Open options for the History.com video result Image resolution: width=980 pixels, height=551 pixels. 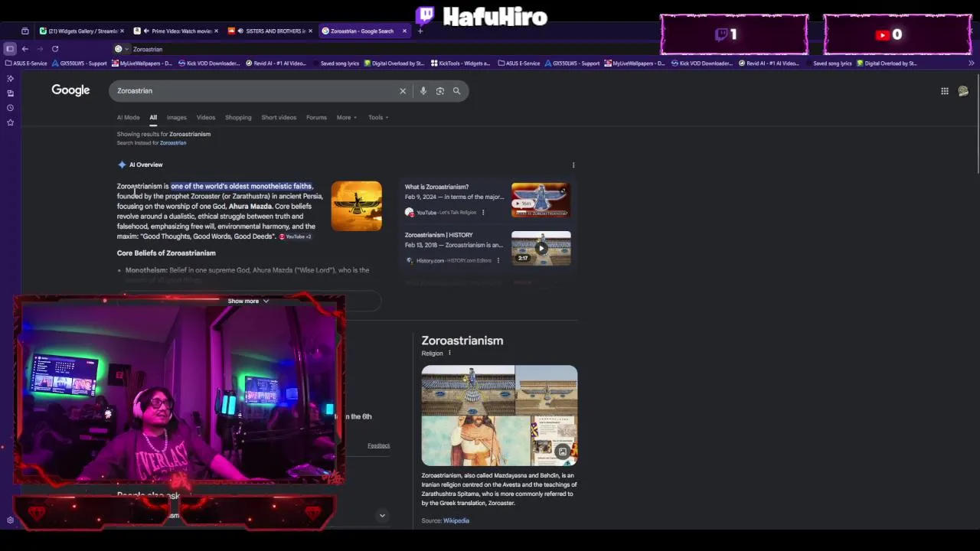tap(498, 260)
